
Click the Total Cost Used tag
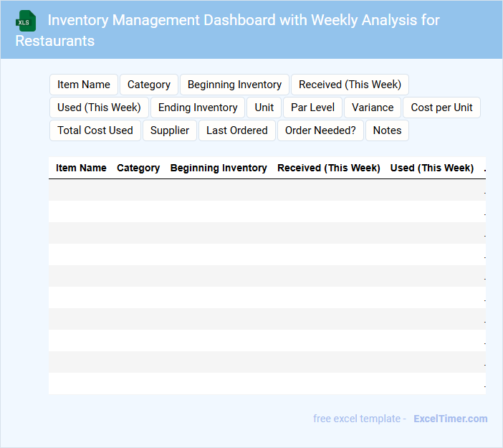(95, 130)
